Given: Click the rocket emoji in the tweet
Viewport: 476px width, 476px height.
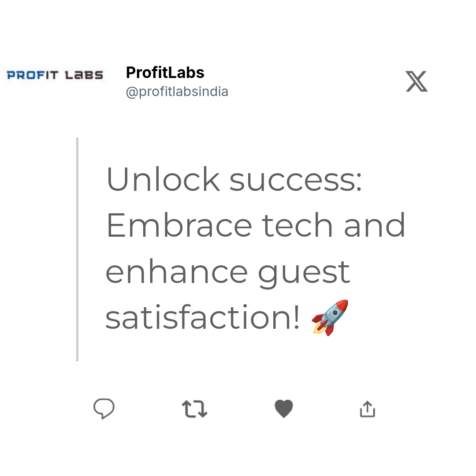Looking at the screenshot, I should 330,317.
